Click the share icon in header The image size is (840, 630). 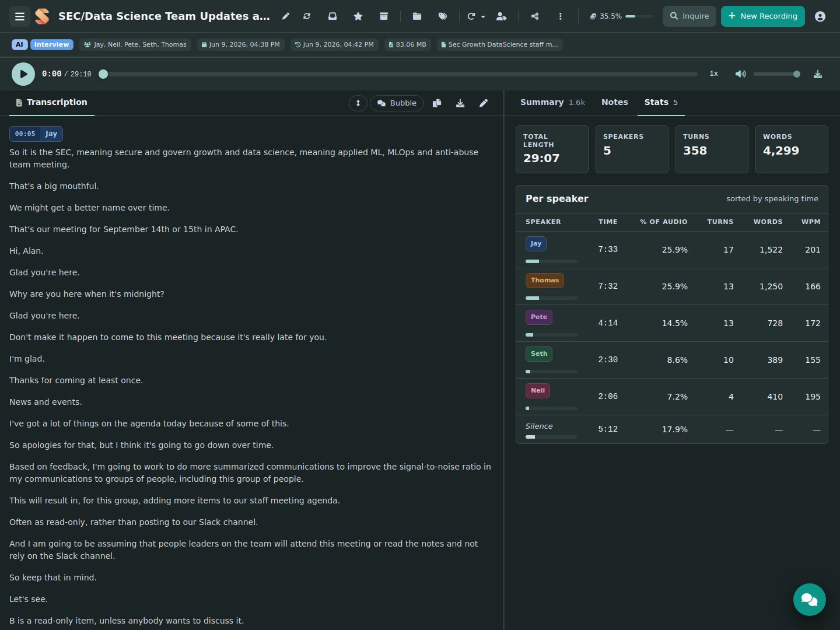(x=535, y=16)
